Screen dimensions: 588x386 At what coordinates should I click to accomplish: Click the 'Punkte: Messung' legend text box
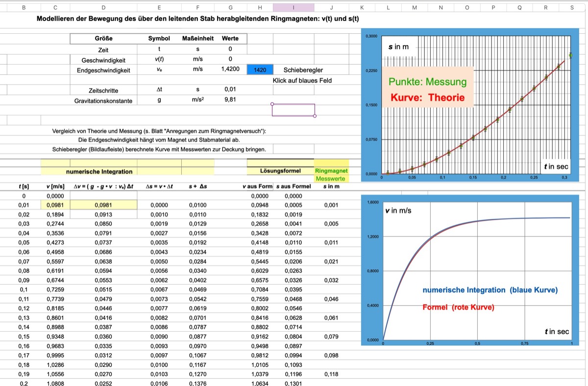click(x=427, y=82)
